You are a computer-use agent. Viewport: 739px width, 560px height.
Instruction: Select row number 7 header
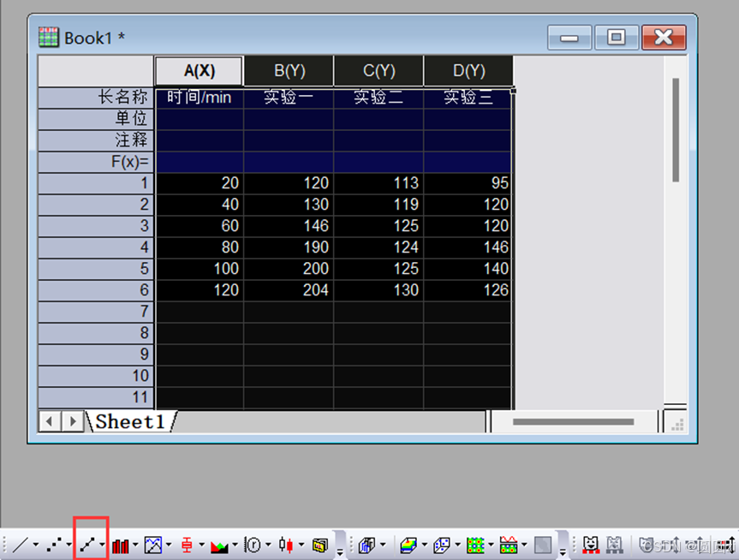click(96, 312)
